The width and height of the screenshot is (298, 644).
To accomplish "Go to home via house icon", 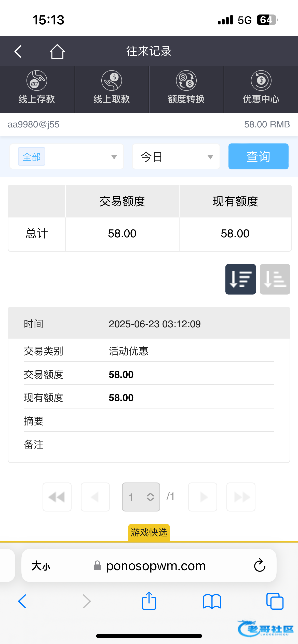I will tap(57, 52).
